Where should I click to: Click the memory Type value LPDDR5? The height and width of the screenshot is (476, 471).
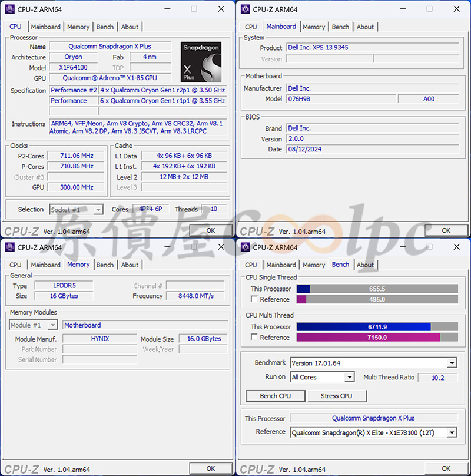64,285
